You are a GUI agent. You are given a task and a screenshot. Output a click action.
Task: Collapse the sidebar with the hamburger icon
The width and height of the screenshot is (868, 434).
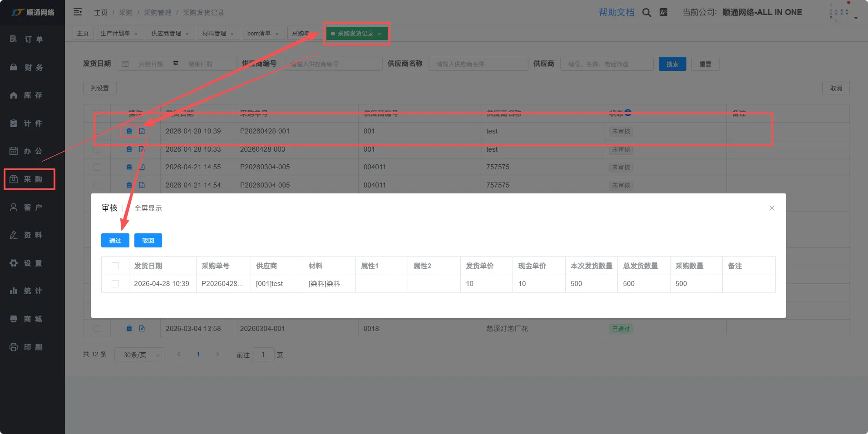click(78, 12)
